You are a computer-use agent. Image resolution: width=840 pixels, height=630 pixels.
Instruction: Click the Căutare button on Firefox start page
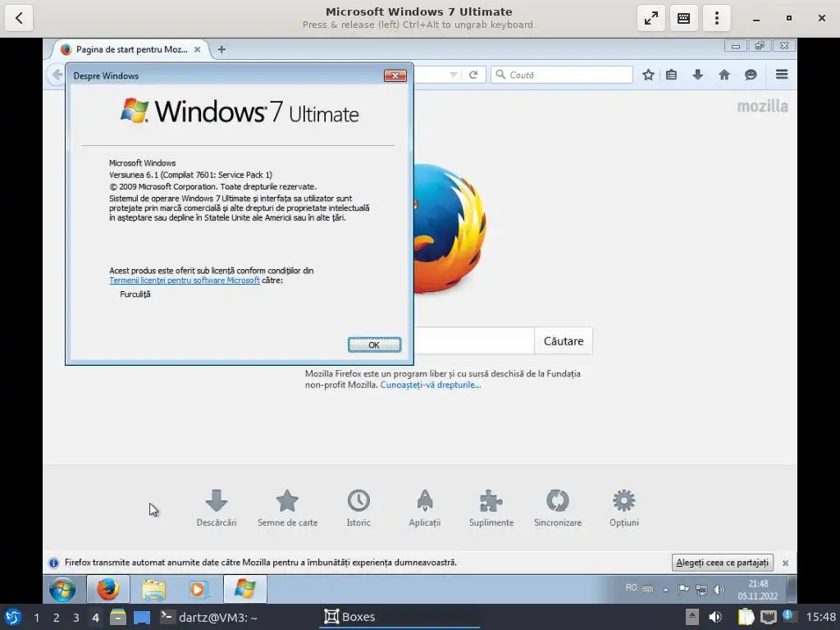tap(563, 340)
